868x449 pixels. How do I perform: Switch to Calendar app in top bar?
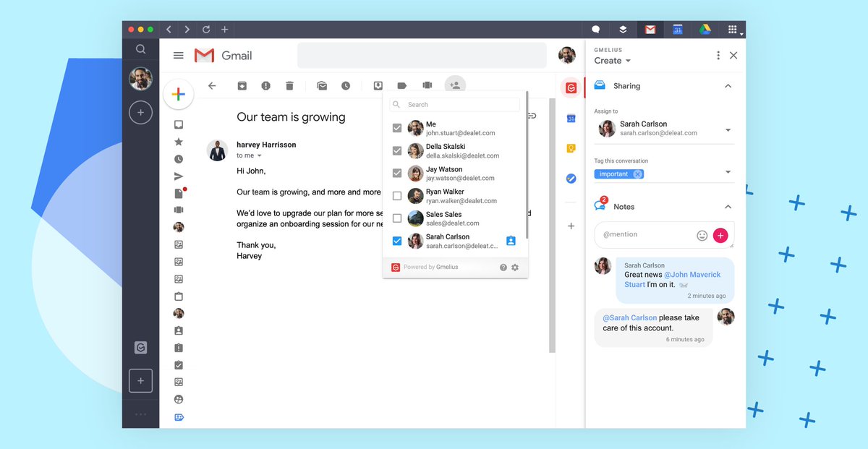[678, 30]
